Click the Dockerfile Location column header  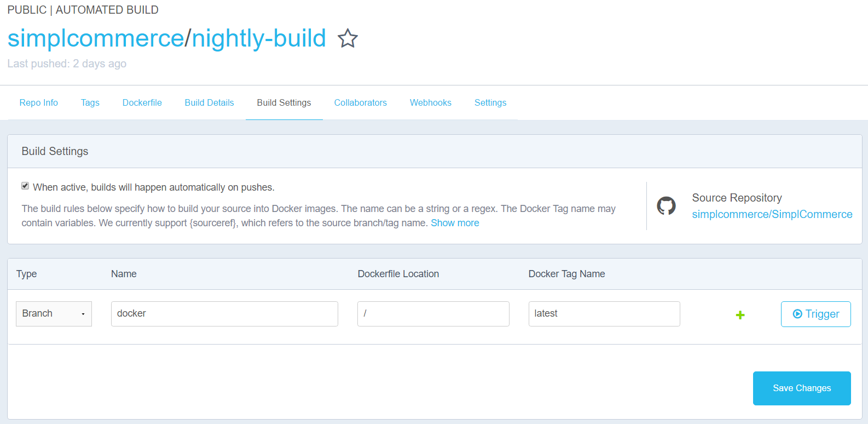[x=398, y=274]
